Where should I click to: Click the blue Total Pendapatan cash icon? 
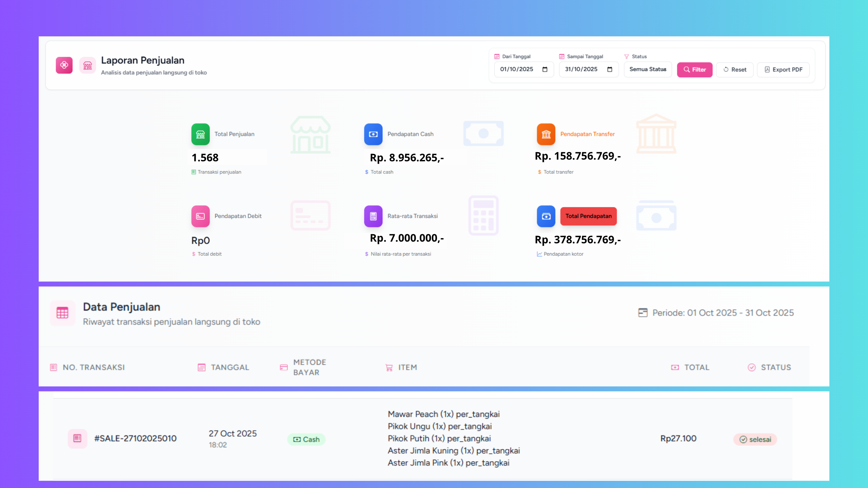tap(546, 216)
